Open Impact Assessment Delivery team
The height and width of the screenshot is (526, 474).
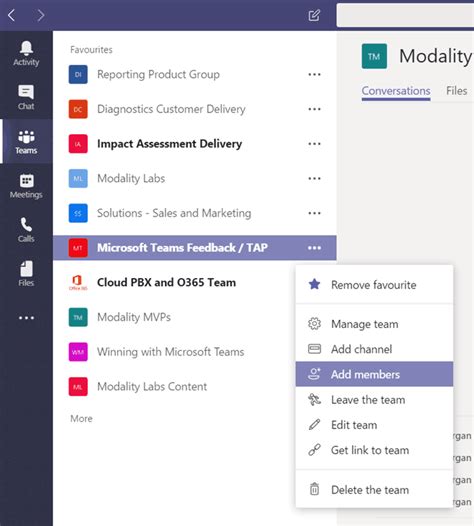coord(169,144)
